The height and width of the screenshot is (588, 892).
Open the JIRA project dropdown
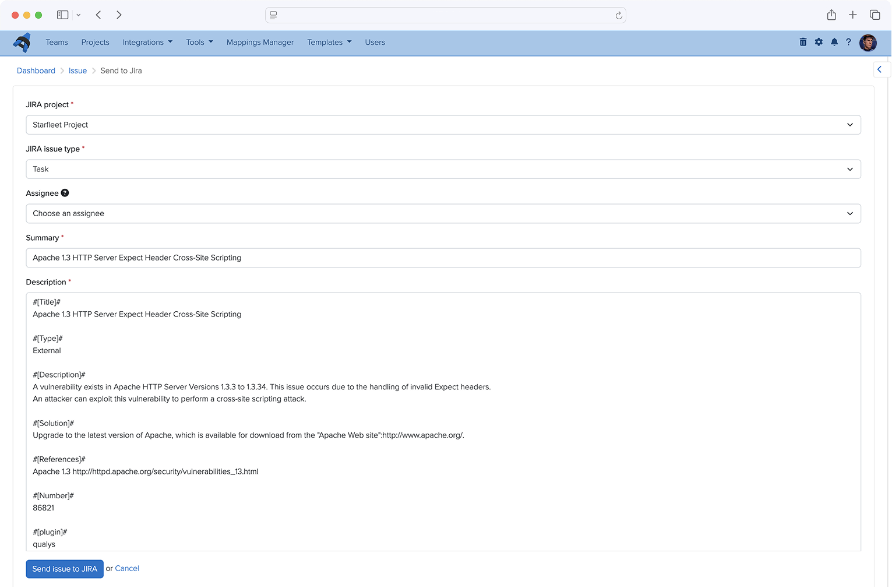pyautogui.click(x=849, y=124)
